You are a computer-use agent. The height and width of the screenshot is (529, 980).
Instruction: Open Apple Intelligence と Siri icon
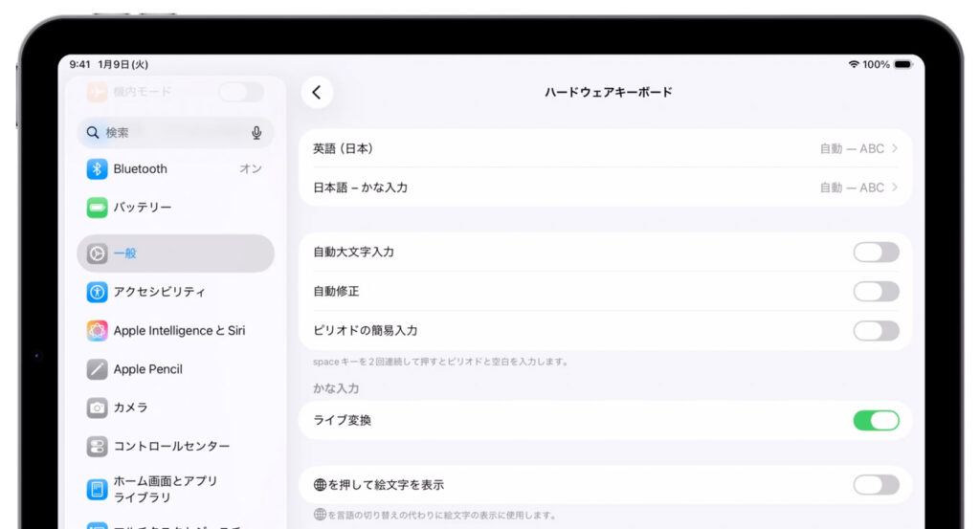[x=97, y=330]
